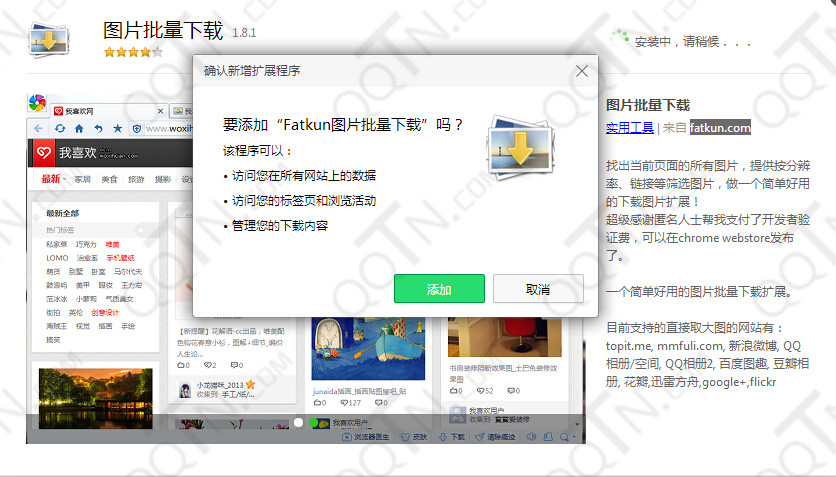
Task: Select the 最新 navigation tab
Action: coord(50,180)
